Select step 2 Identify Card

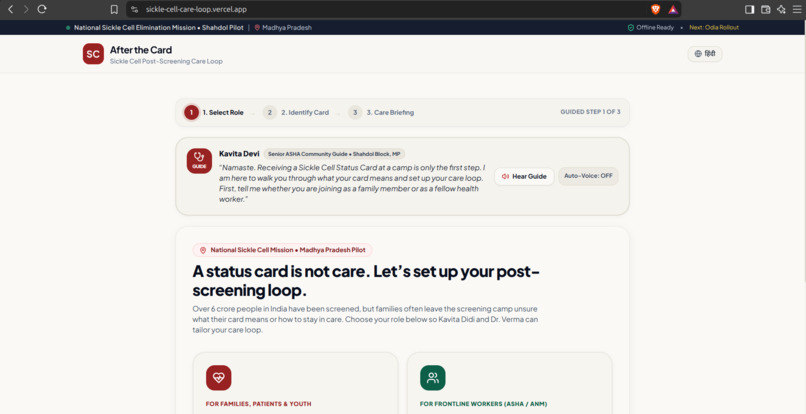pos(296,112)
